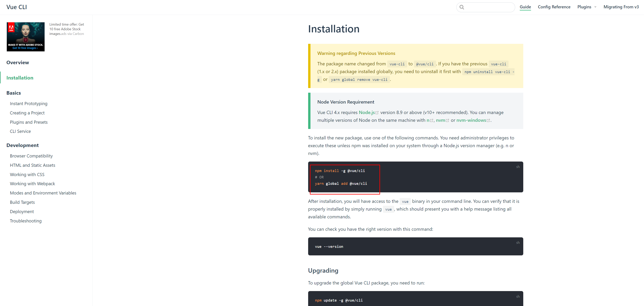644x306 pixels.
Task: Expand the Plugins dropdown arrow
Action: tap(595, 7)
